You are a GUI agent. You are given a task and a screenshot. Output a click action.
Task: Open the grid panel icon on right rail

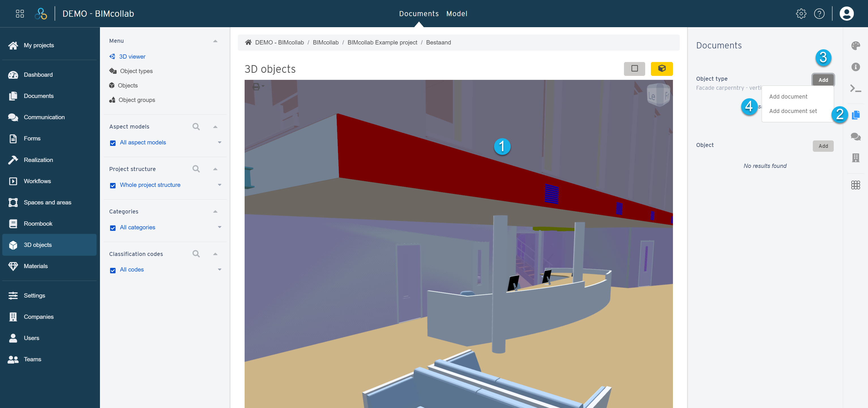point(856,185)
